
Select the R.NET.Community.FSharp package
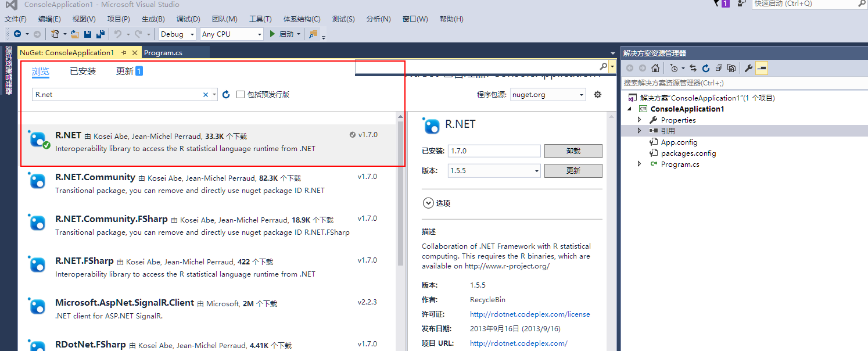point(208,225)
